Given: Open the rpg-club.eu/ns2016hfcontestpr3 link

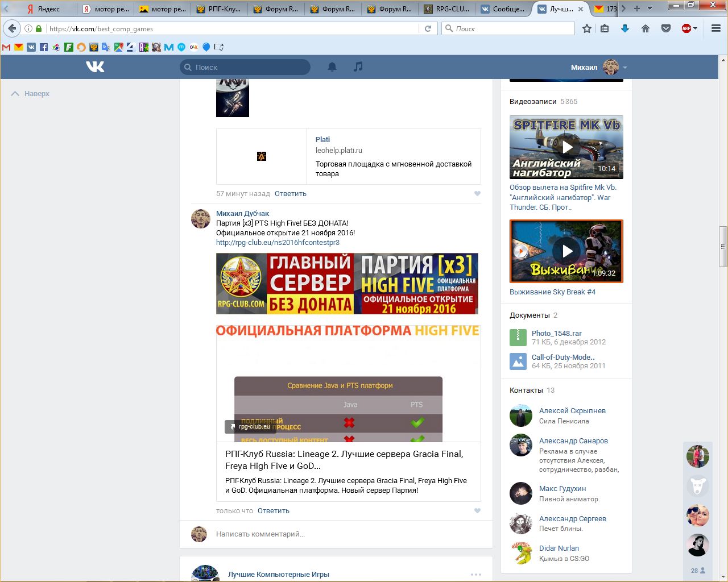Looking at the screenshot, I should pos(278,243).
